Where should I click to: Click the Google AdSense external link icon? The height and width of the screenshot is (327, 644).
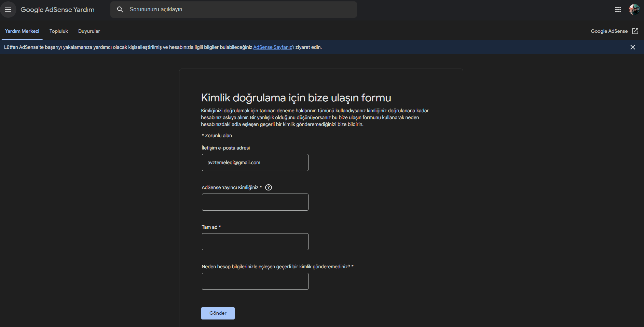pos(635,31)
